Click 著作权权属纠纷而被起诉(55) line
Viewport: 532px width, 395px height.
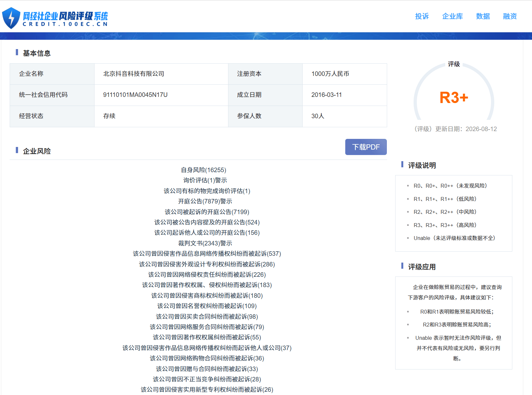(x=207, y=337)
